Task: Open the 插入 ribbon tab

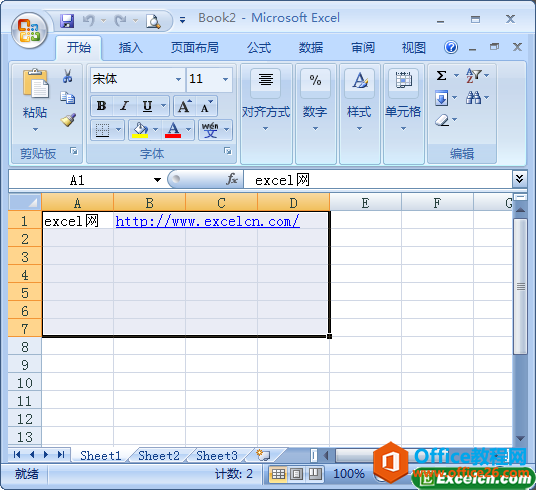Action: click(131, 48)
